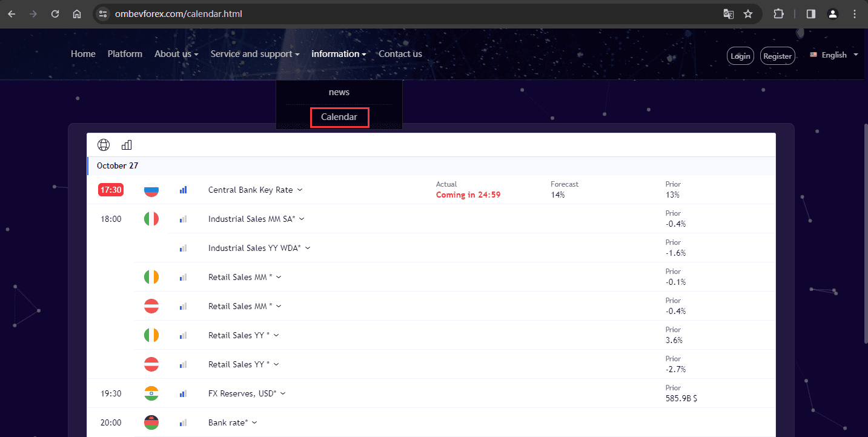The height and width of the screenshot is (437, 868).
Task: Click the Russia flag for Central Bank Key Rate
Action: tap(151, 190)
